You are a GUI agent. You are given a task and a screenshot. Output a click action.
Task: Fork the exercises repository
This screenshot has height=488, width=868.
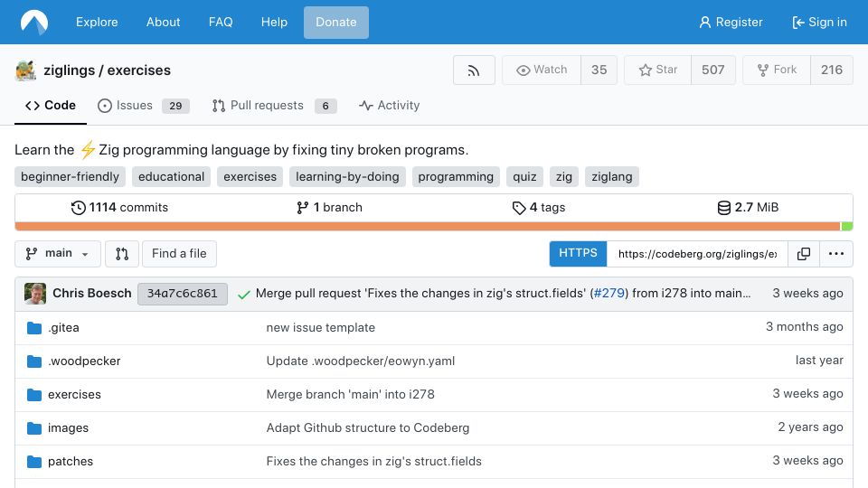[x=777, y=70]
